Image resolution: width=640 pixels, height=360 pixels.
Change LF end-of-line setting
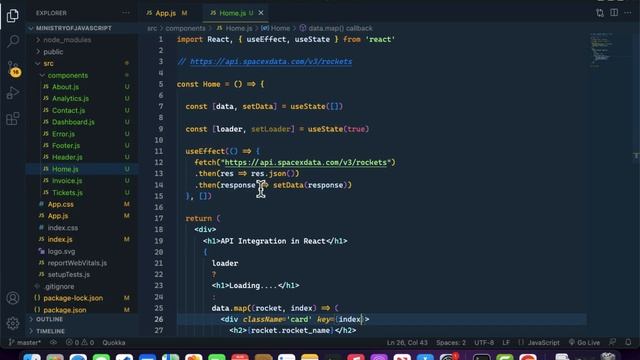click(x=506, y=343)
